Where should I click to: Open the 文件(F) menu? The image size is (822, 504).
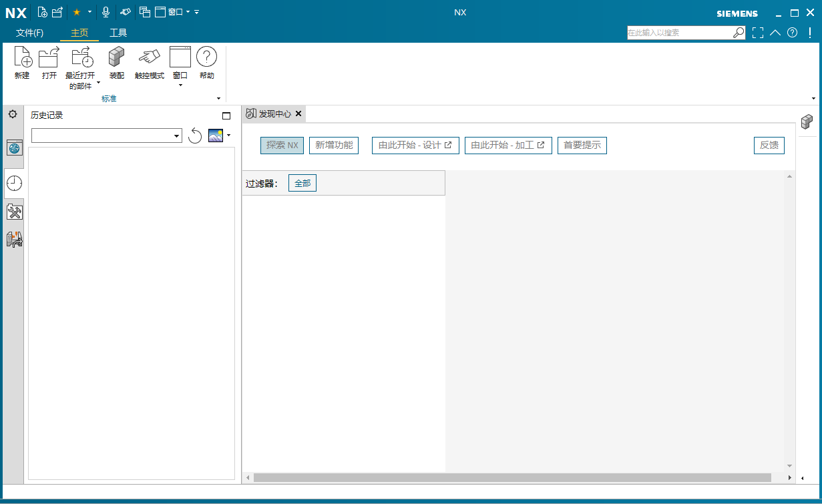point(31,32)
